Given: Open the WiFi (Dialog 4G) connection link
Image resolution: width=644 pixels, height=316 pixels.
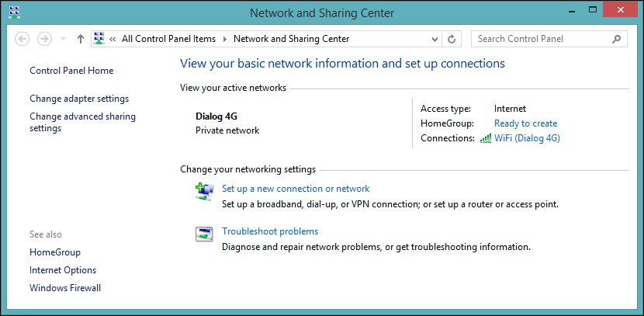Looking at the screenshot, I should (527, 138).
